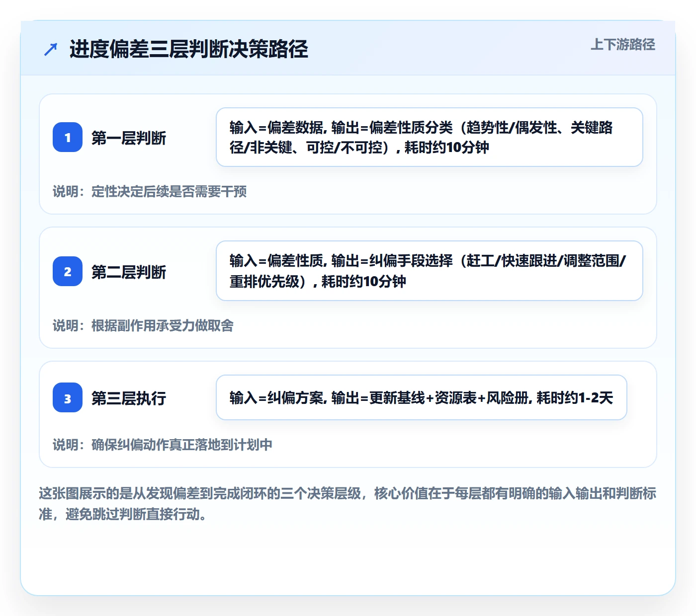Screen dimensions: 696x616
Task: Select the 第二层判断 heading
Action: (x=129, y=272)
